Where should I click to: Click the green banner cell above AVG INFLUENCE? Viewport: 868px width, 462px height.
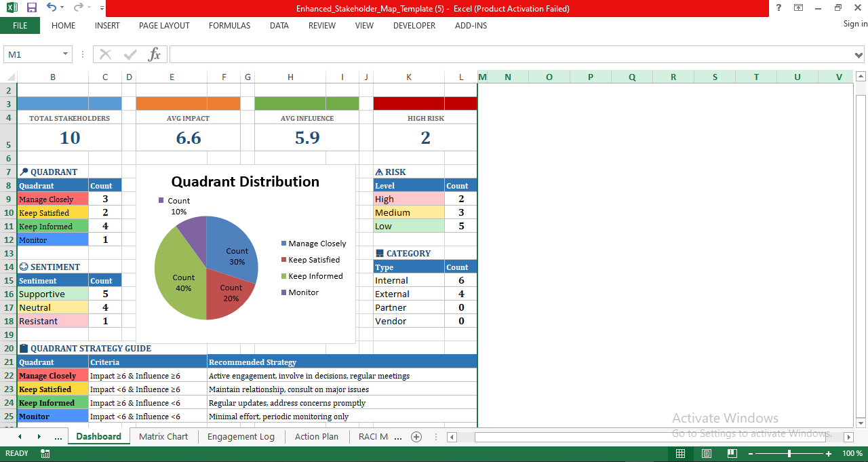tap(307, 104)
